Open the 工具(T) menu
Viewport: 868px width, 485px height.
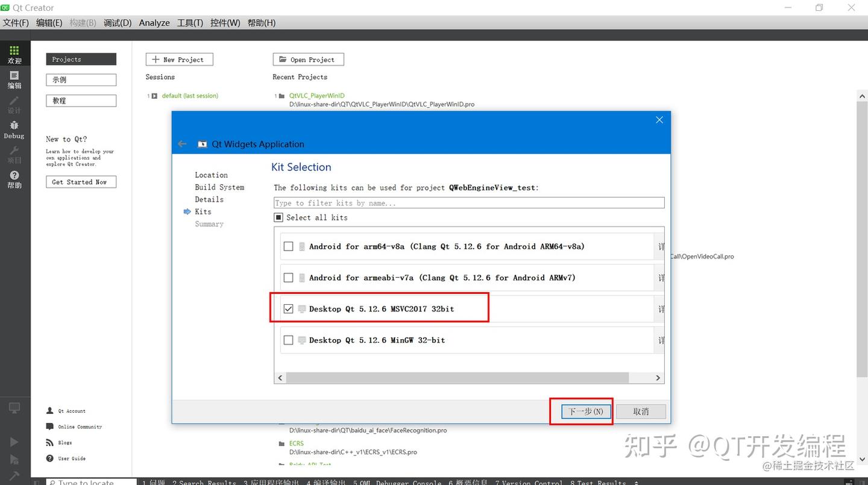[x=189, y=23]
